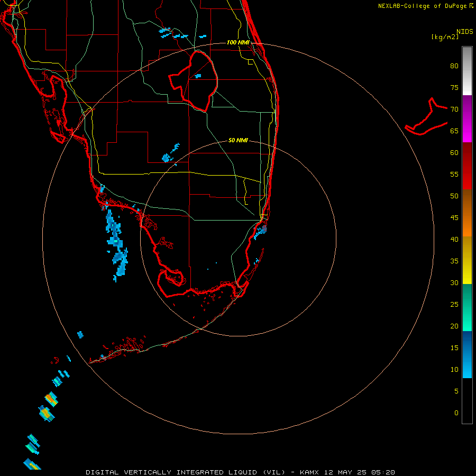Pick the red band of the legend
This screenshot has width=476, height=476.
[467, 166]
